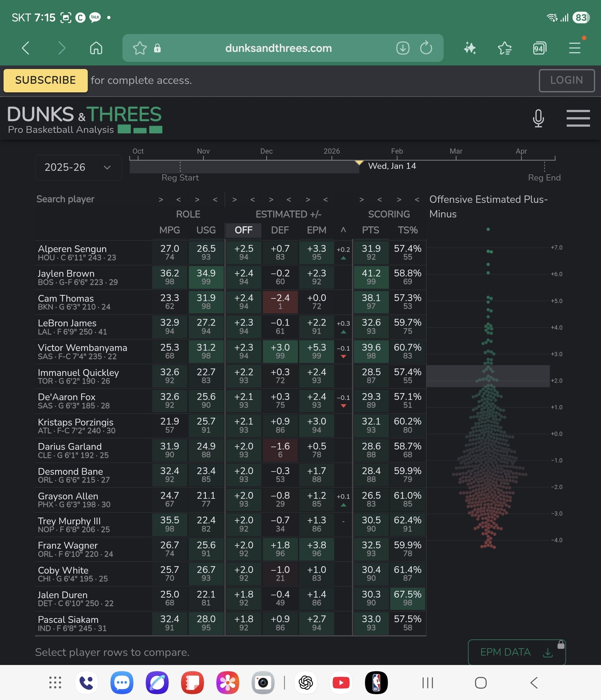Image resolution: width=601 pixels, height=700 pixels.
Task: Open the app drawer grid in dock
Action: pyautogui.click(x=55, y=682)
